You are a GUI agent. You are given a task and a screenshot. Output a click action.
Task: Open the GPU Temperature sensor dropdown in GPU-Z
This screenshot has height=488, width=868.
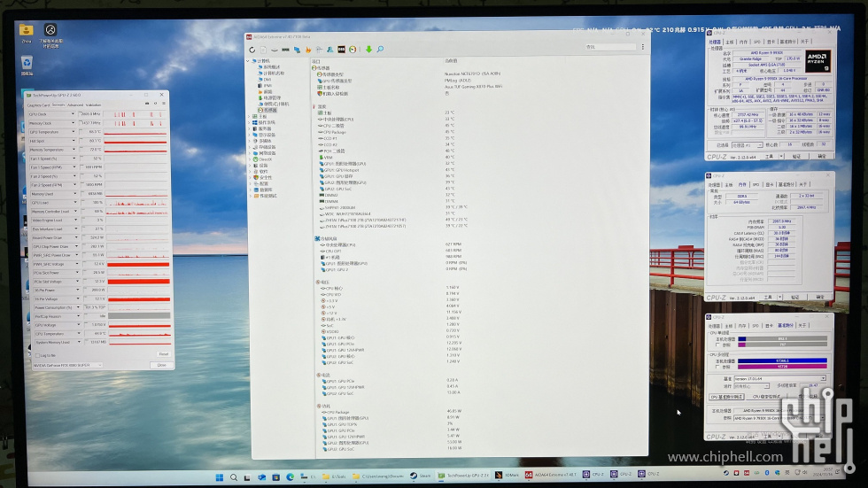73,132
